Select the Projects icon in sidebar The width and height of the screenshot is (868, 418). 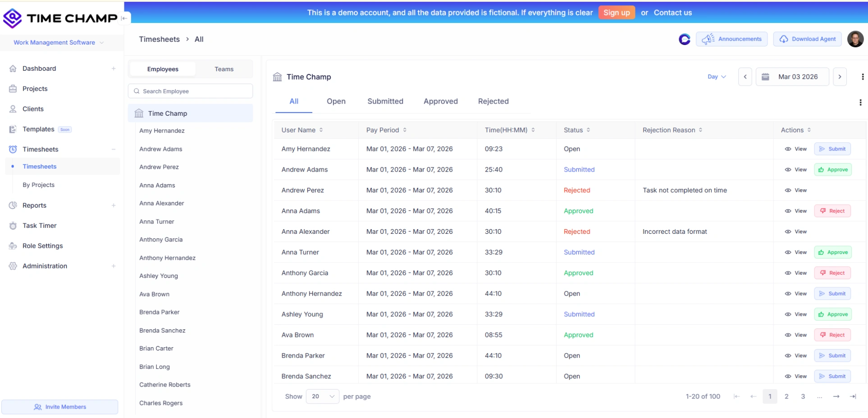tap(13, 89)
